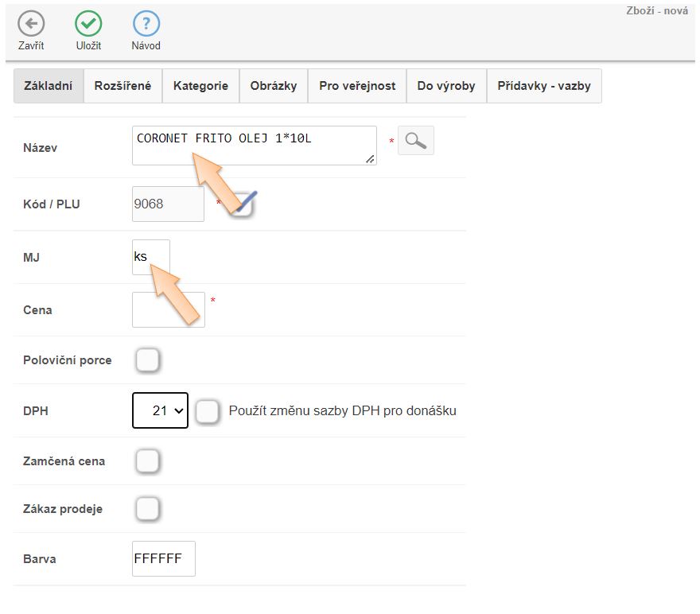
Task: Switch to Přídavky - vazby tab
Action: click(x=544, y=86)
